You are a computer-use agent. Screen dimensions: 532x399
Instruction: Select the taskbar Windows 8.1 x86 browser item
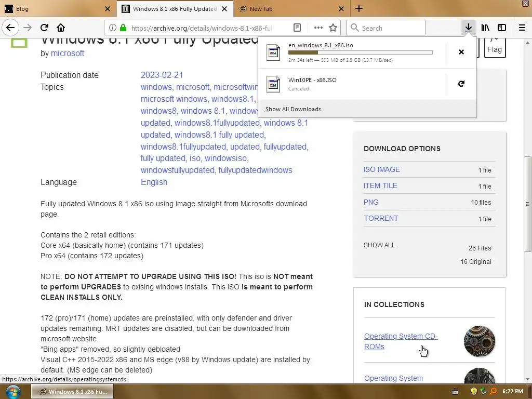click(x=72, y=392)
